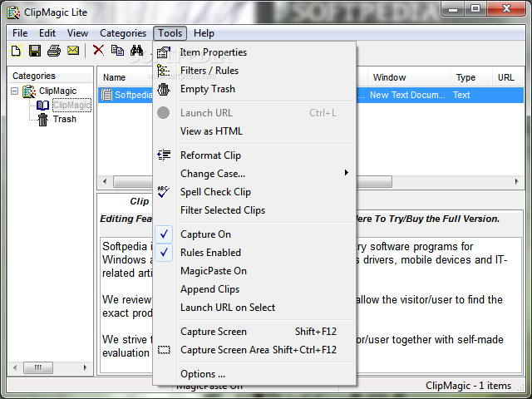
Task: Select the Trash tree item
Action: pyautogui.click(x=65, y=120)
